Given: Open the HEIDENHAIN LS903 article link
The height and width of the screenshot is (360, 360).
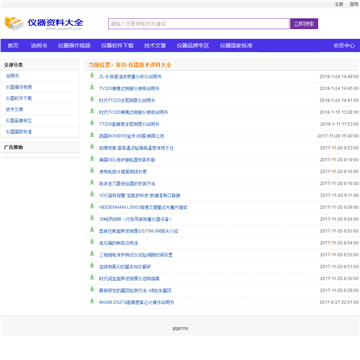Looking at the screenshot, I should 143,207.
